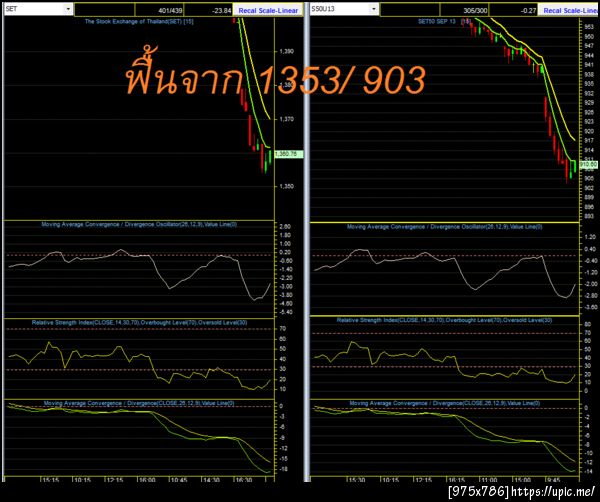Click the SET50 SEP 13 chart title
The width and height of the screenshot is (600, 502).
444,21
